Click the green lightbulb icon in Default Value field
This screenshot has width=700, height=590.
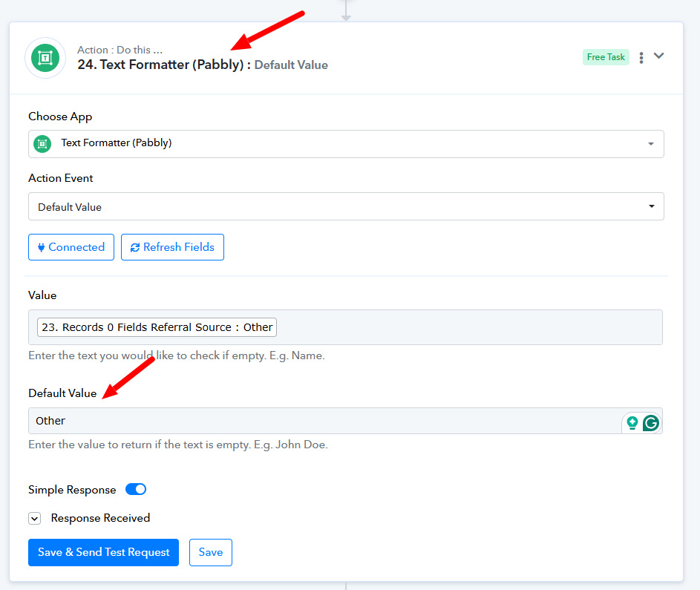[x=632, y=422]
